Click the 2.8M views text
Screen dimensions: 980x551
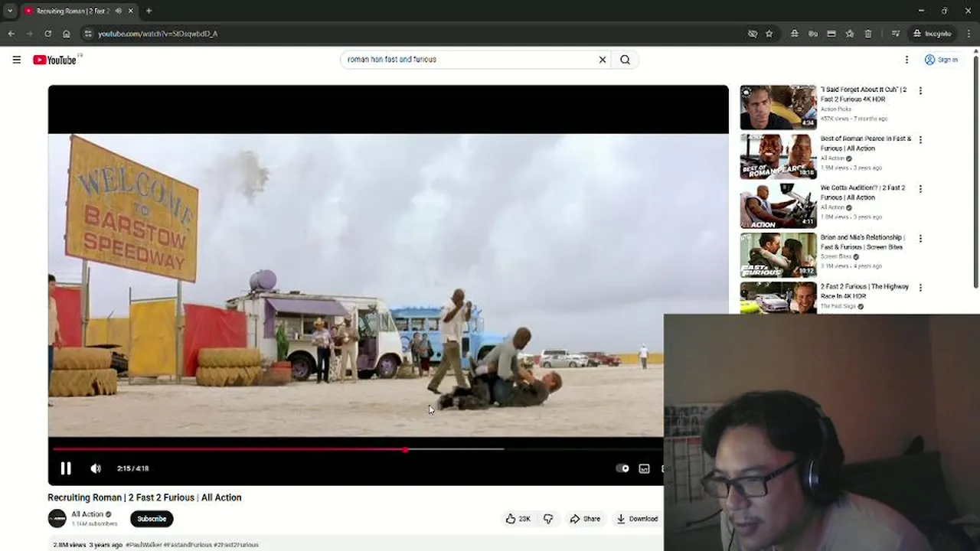[x=70, y=545]
